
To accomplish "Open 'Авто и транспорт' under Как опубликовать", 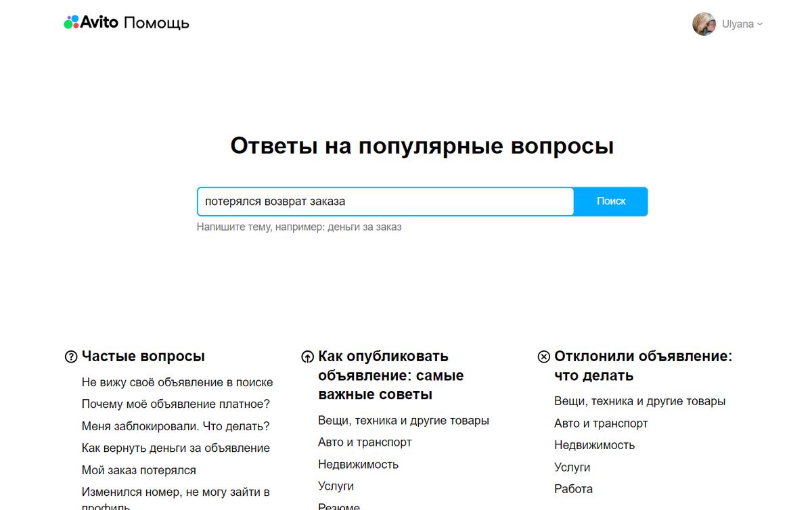I will pos(365,442).
